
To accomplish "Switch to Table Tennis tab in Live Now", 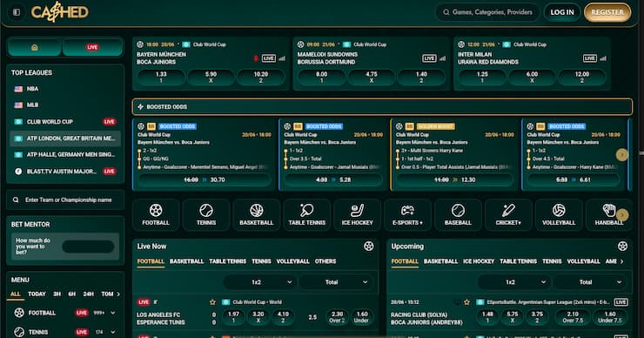I will click(x=227, y=261).
